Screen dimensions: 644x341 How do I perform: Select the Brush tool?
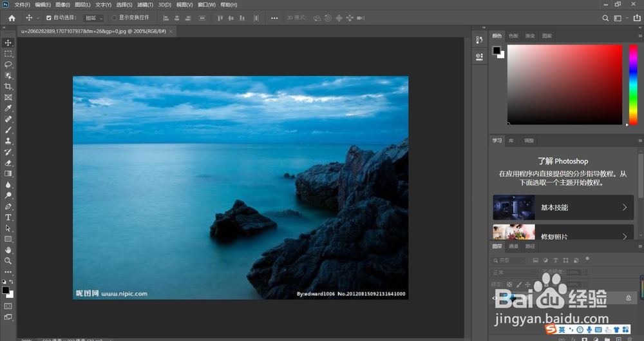[8, 130]
